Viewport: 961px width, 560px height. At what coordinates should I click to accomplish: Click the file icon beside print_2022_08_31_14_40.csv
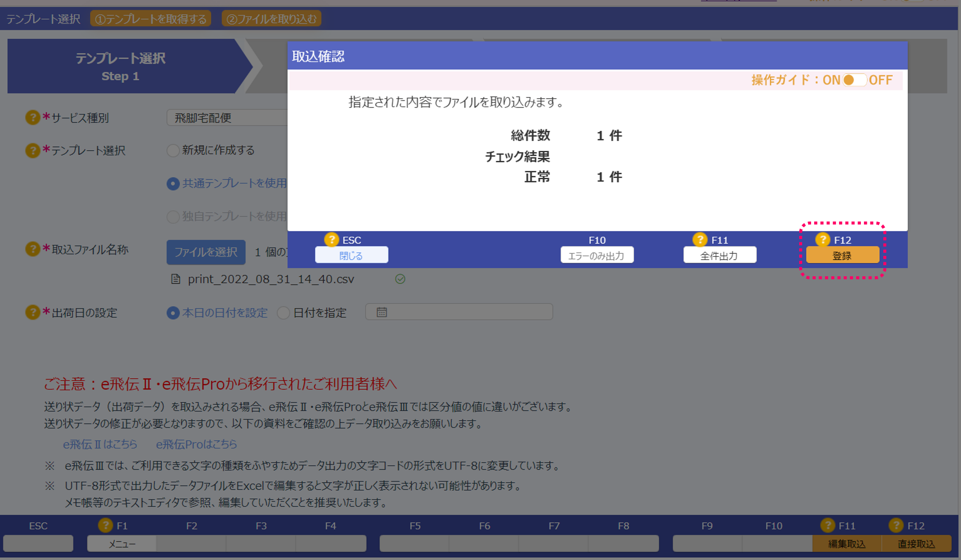tap(175, 279)
